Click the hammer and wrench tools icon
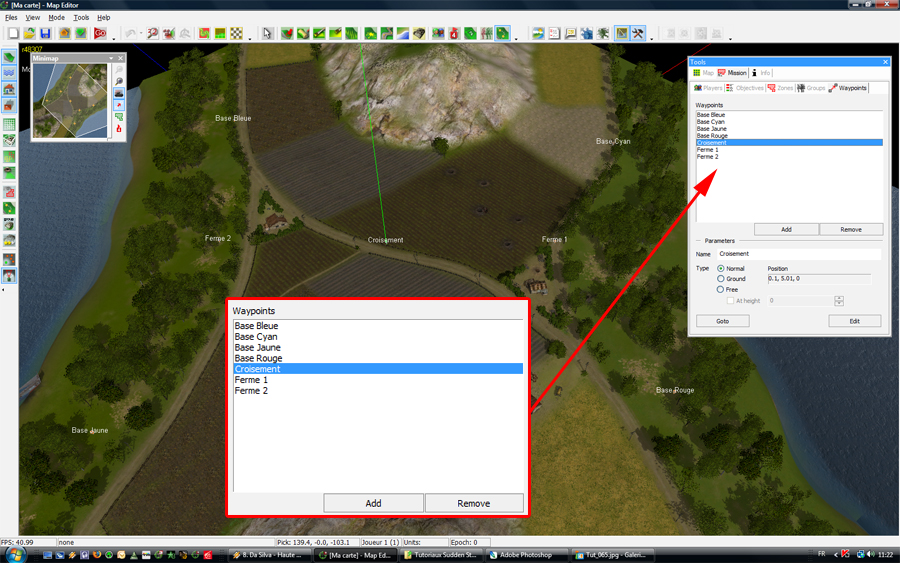Image resolution: width=900 pixels, height=563 pixels. tap(638, 33)
